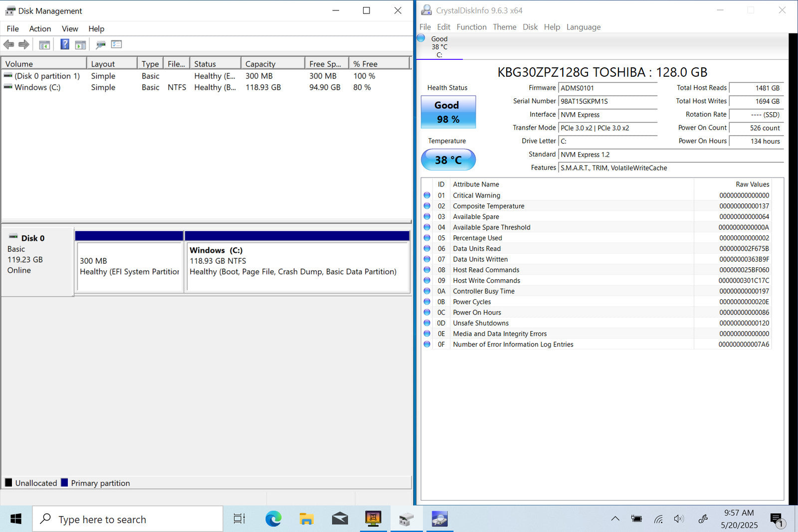Screen dimensions: 798x532
Task: Select the Windows (C:) volume row
Action: (37, 87)
